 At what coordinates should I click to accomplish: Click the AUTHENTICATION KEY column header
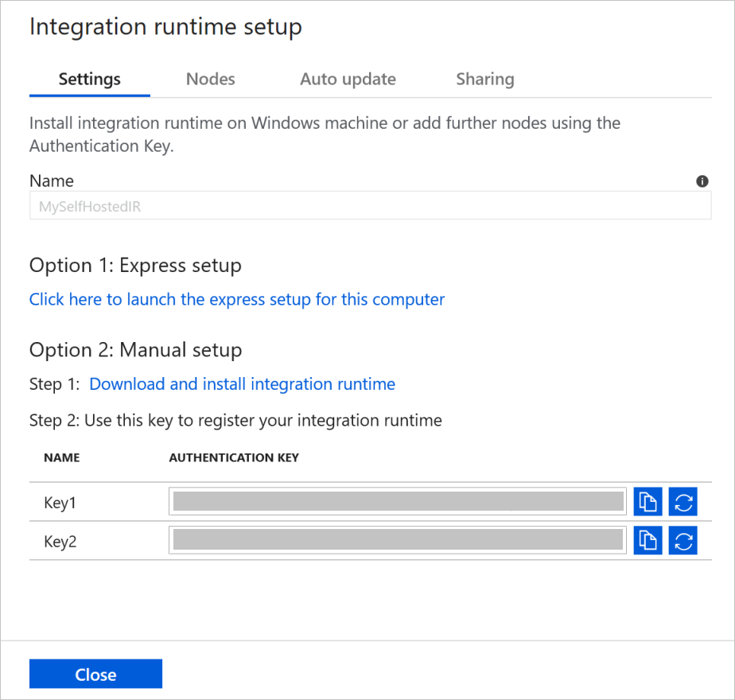(235, 457)
